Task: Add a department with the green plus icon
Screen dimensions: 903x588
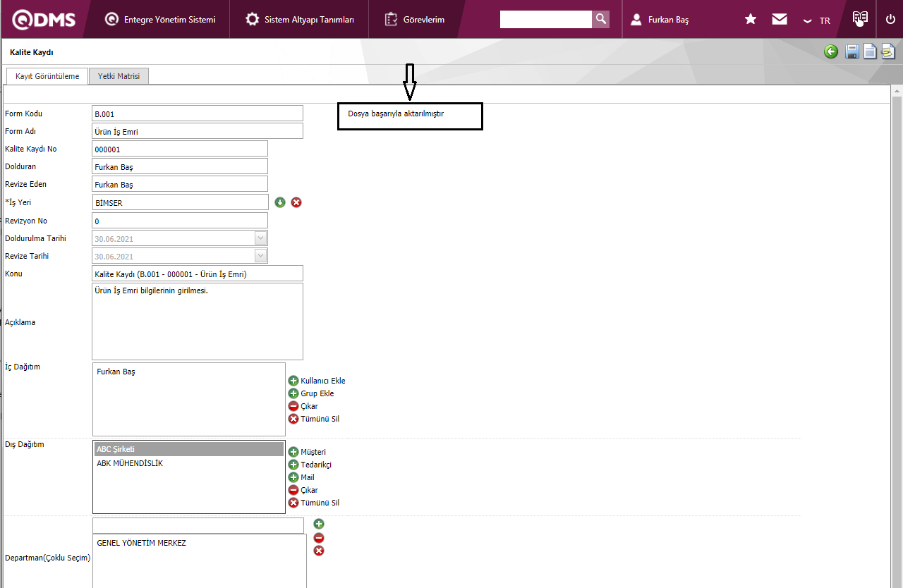Action: coord(319,524)
